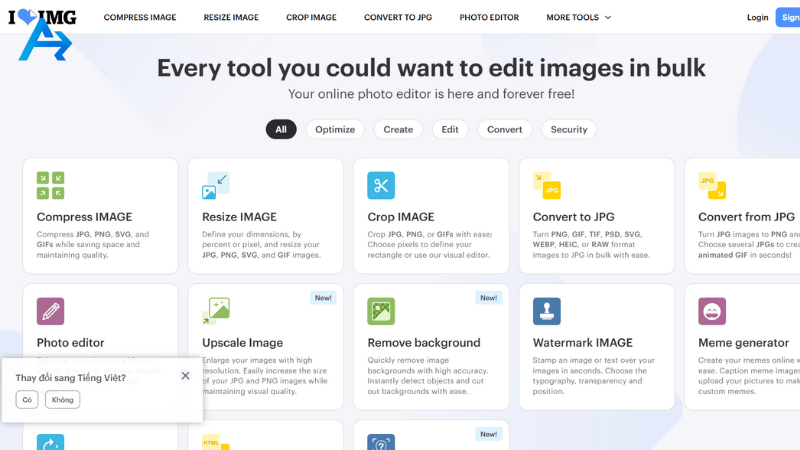Screen dimensions: 800x450
Task: Click the New! badge on Upscale Image
Action: coord(323,298)
